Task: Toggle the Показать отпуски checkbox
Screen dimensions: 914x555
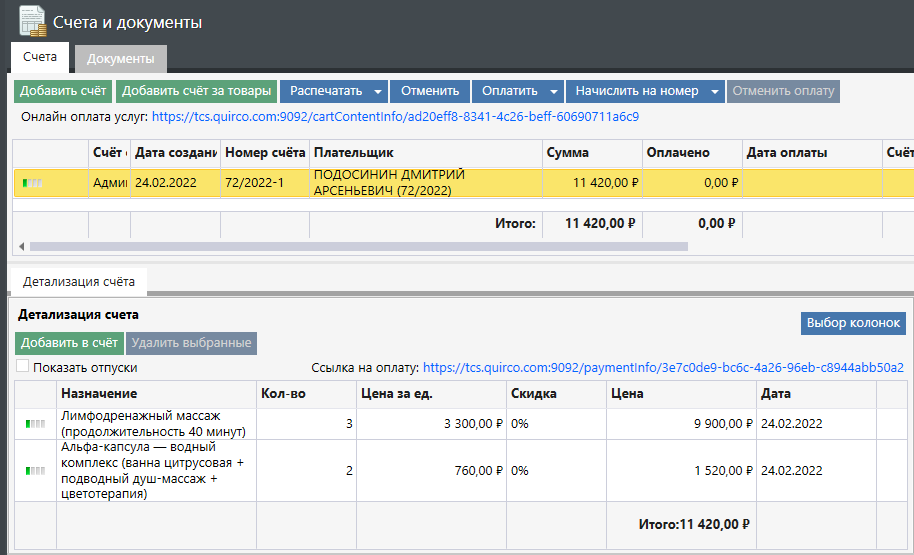Action: coord(23,367)
